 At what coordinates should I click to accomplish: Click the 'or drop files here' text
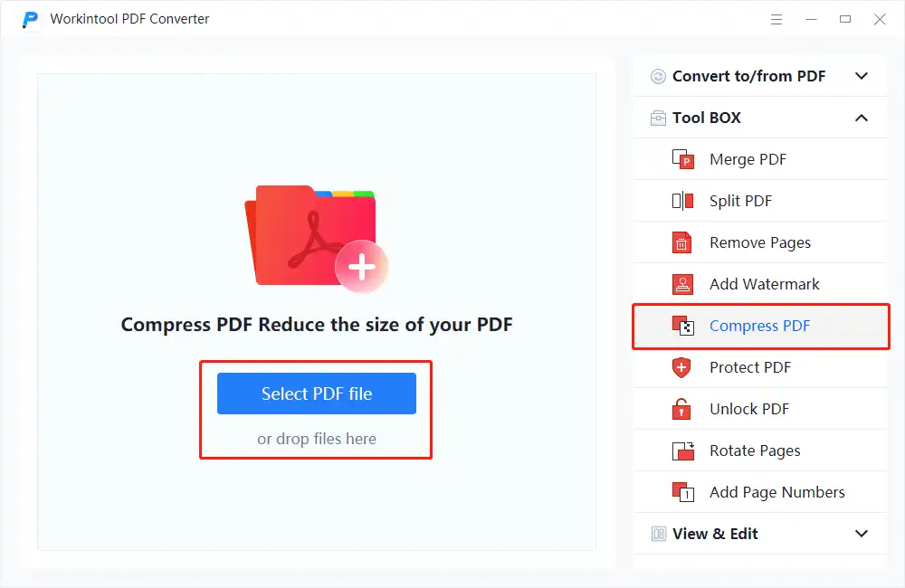(x=317, y=440)
